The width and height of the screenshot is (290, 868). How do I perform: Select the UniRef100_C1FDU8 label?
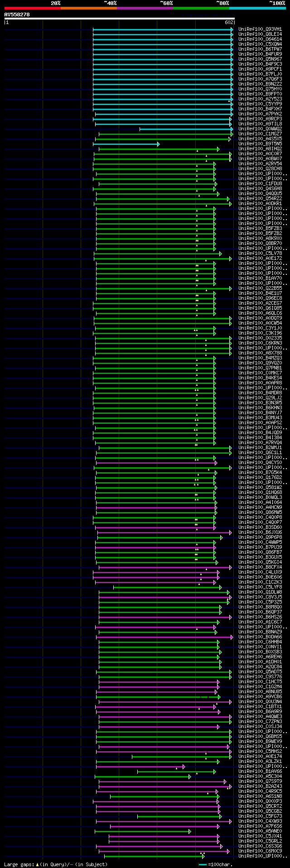pos(260,183)
